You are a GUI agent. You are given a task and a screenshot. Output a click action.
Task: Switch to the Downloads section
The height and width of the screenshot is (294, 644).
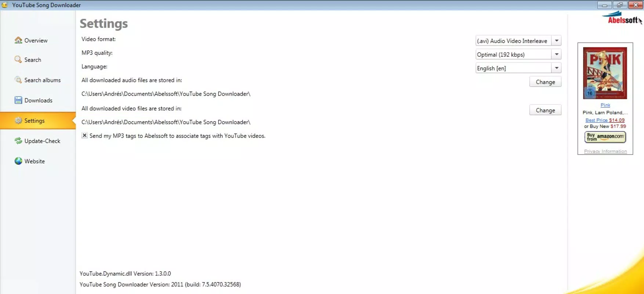[38, 100]
